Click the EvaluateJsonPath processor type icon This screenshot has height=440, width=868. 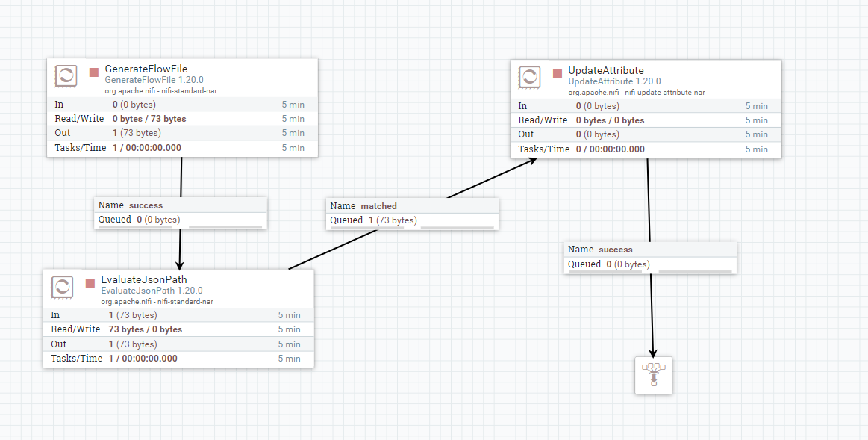pos(62,286)
